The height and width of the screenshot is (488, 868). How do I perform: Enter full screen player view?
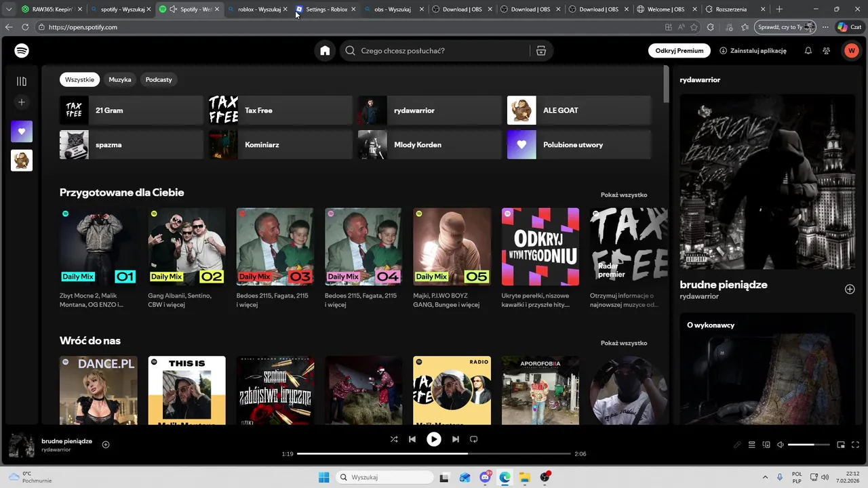tap(856, 445)
